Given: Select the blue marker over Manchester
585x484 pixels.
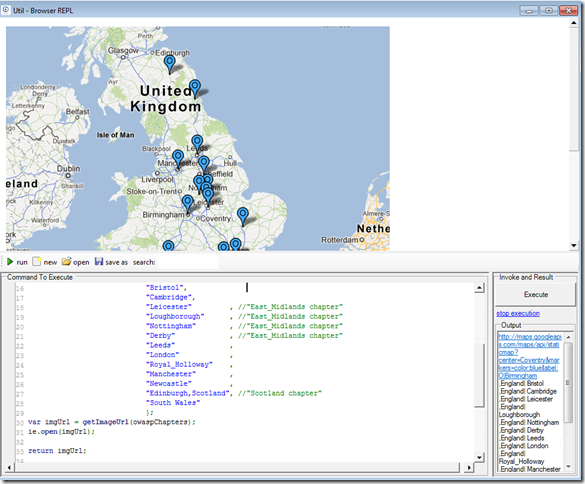Looking at the screenshot, I should (x=178, y=159).
